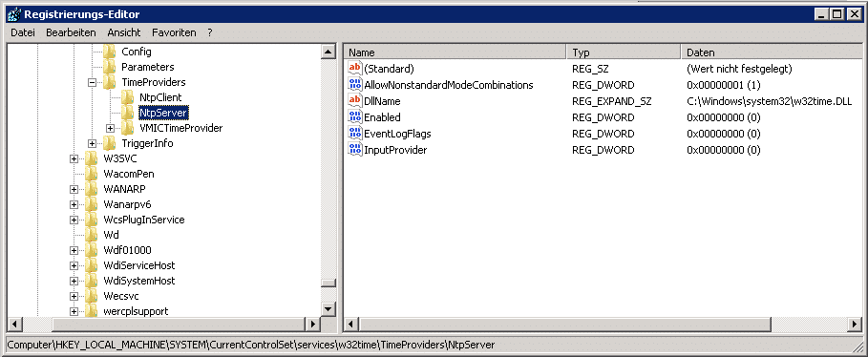Click the tree pane vertical scroll thumb
The image size is (868, 357).
click(x=328, y=283)
